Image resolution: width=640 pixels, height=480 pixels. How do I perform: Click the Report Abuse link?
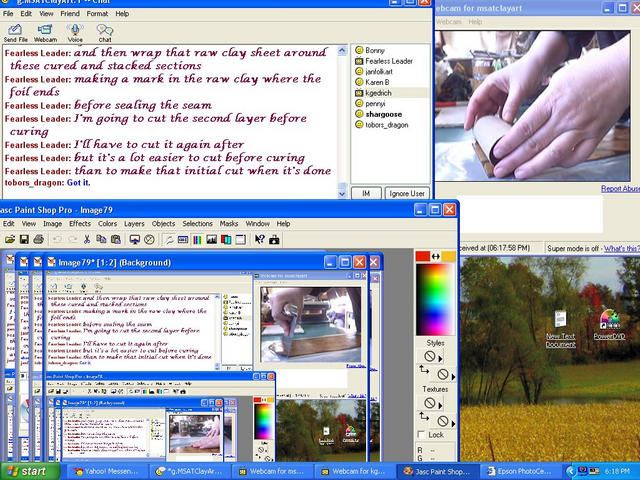tap(620, 189)
